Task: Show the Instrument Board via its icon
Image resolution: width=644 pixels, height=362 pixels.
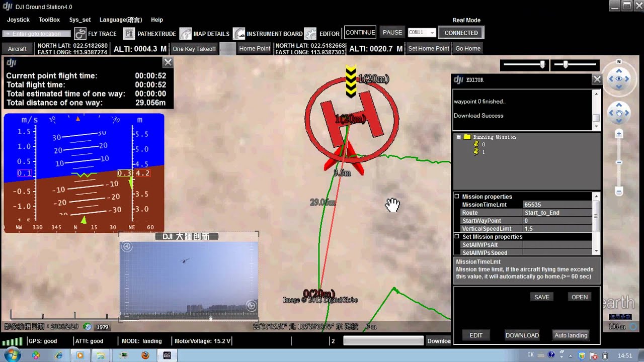Action: (x=239, y=34)
